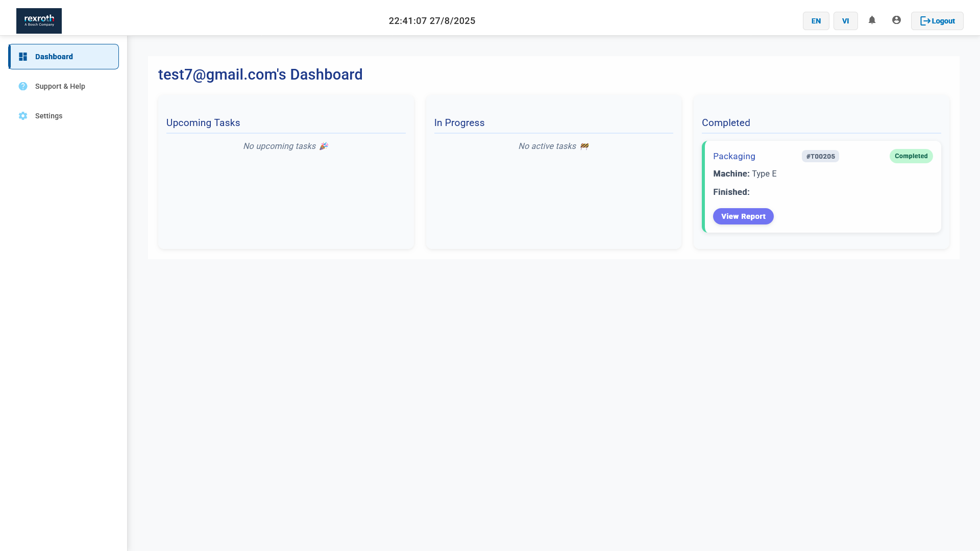Image resolution: width=980 pixels, height=551 pixels.
Task: Click the Packaging task title
Action: click(x=734, y=156)
